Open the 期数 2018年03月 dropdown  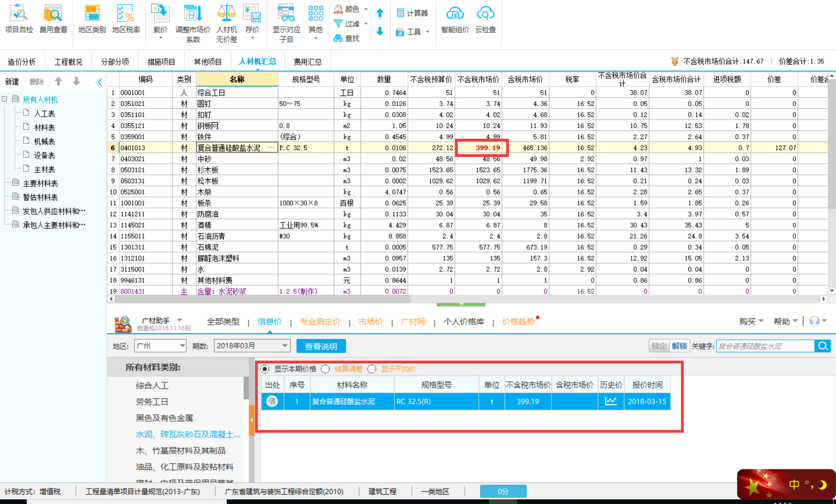click(x=252, y=346)
